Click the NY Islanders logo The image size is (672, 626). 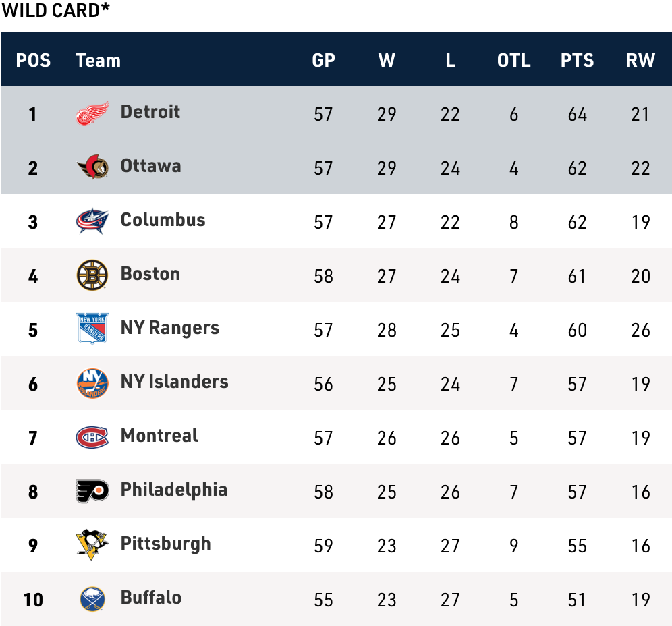coord(92,383)
